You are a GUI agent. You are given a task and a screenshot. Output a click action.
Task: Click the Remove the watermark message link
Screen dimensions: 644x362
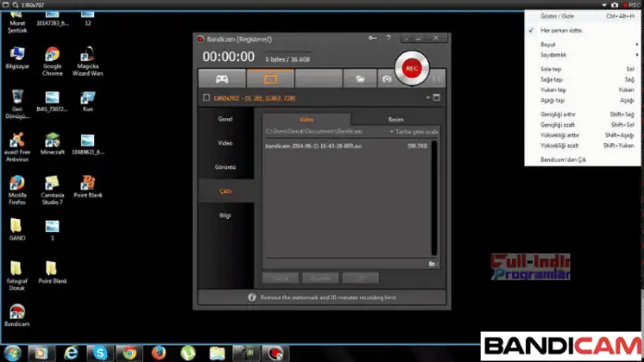328,297
